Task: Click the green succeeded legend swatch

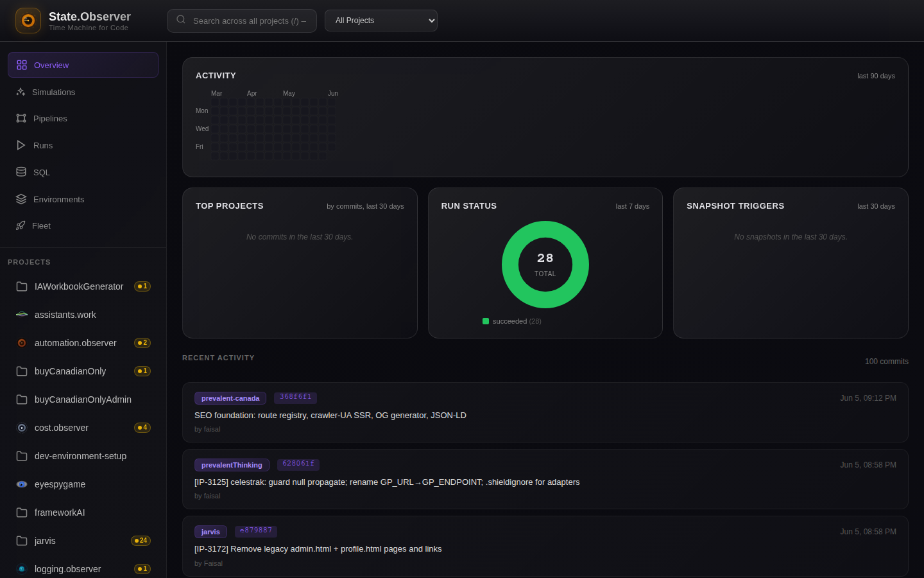Action: (486, 321)
